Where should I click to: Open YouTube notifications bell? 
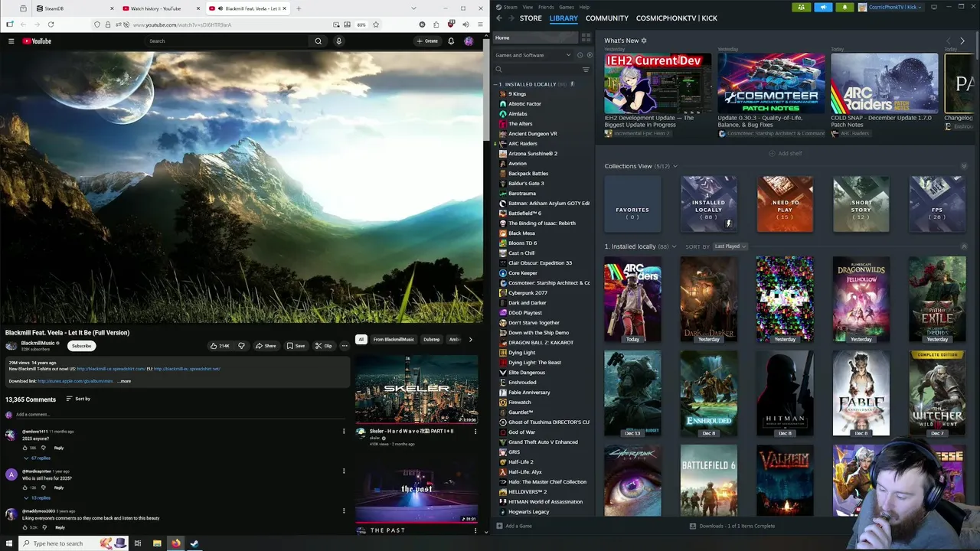click(451, 41)
